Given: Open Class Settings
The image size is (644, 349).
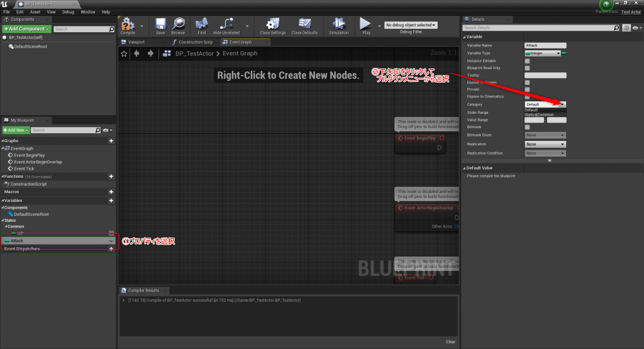Looking at the screenshot, I should (x=273, y=26).
